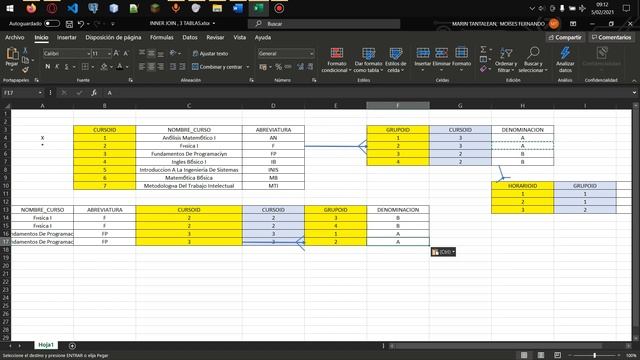Click the Save icon in quick access toolbar
Viewport: 640px width, 360px height.
pyautogui.click(x=69, y=24)
